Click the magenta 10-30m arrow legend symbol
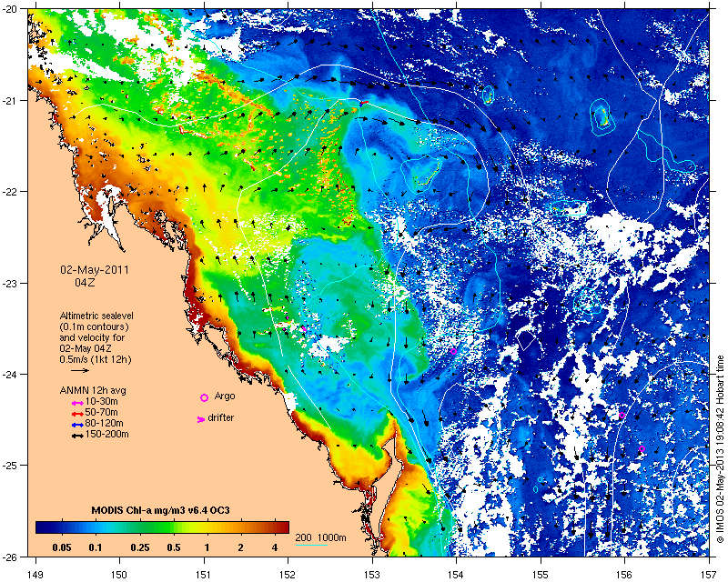This screenshot has width=728, height=582. click(x=77, y=403)
